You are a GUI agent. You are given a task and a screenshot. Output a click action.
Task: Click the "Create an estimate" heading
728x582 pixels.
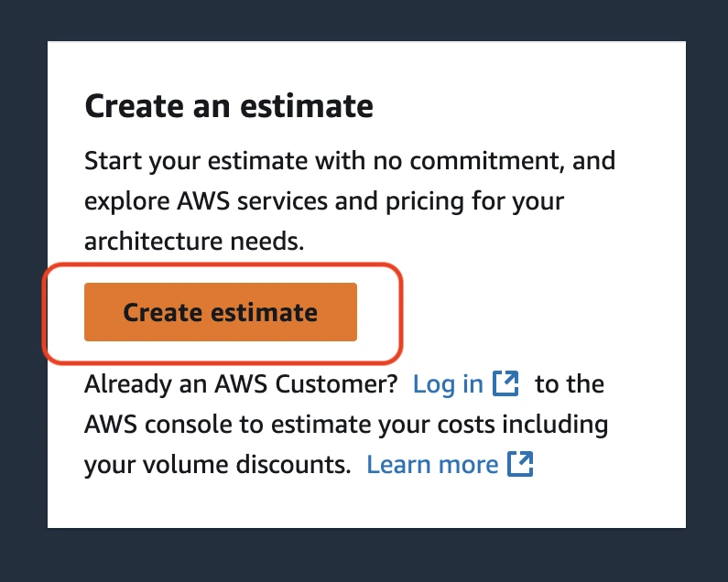(228, 106)
